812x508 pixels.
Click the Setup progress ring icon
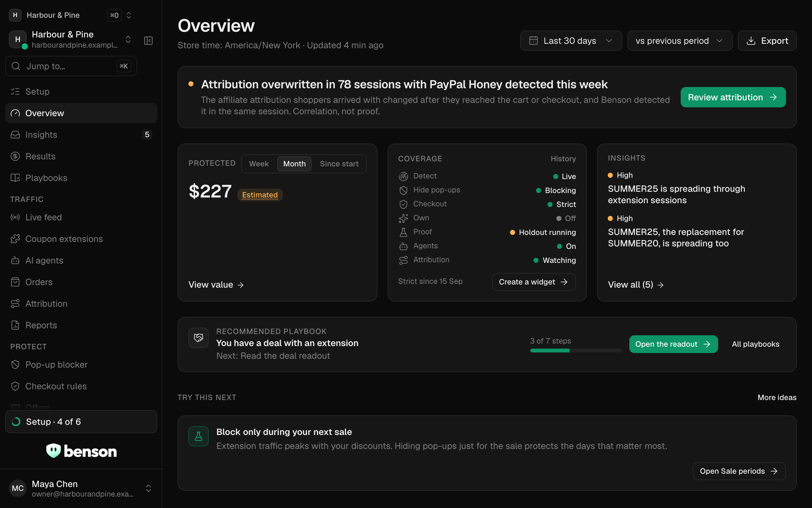click(16, 422)
